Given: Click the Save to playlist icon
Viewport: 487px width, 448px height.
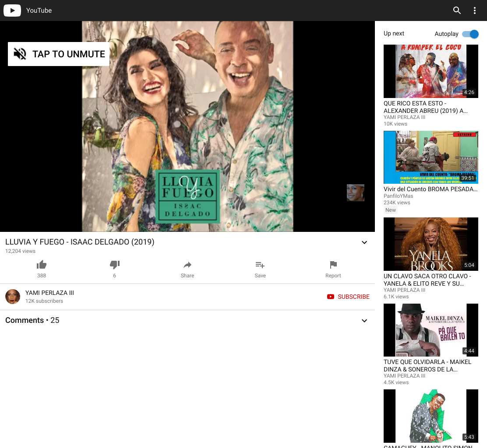Looking at the screenshot, I should pyautogui.click(x=260, y=265).
